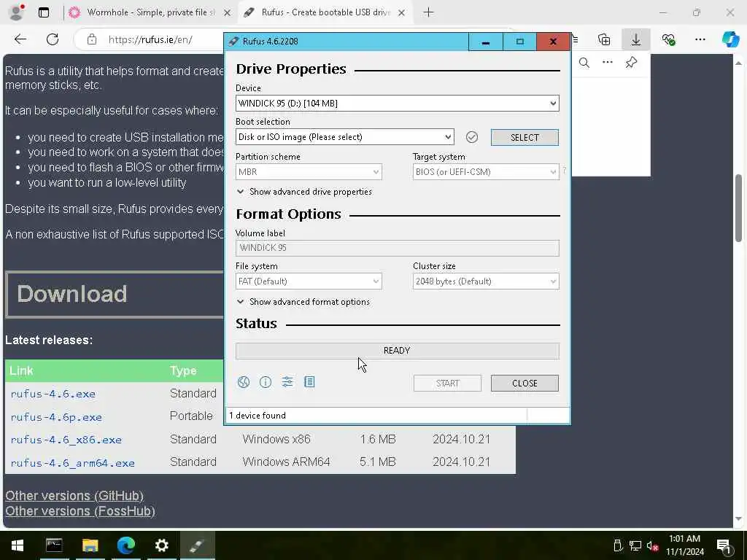
Task: Click the network tray icon
Action: point(635,546)
